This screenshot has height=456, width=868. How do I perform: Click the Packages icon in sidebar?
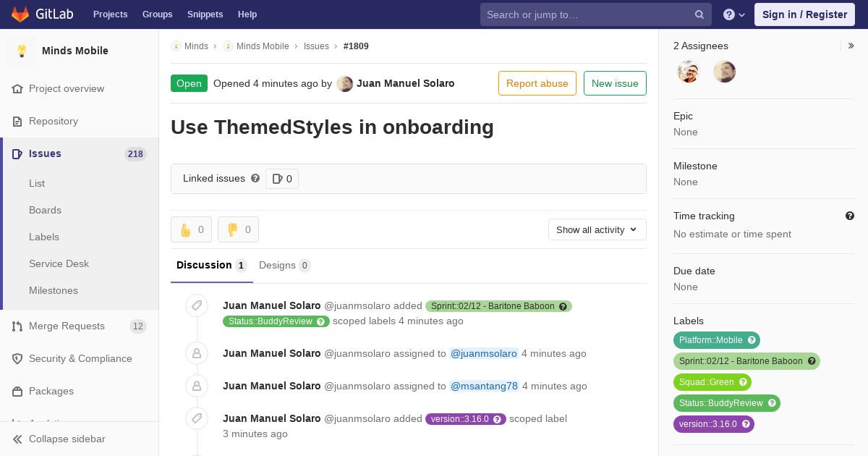coord(17,391)
